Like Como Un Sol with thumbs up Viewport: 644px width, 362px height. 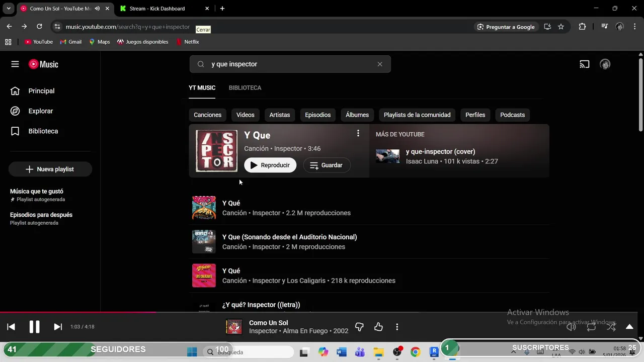tap(378, 327)
